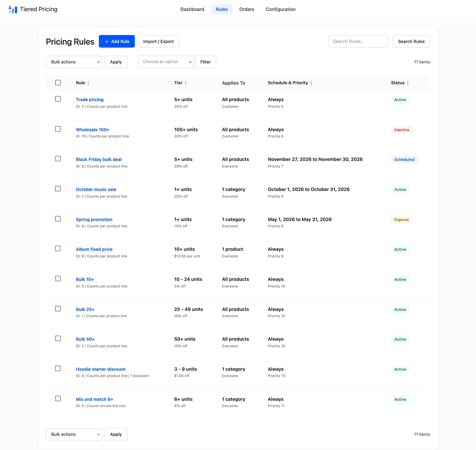Click the Expired status badge
This screenshot has height=450, width=476.
click(401, 220)
